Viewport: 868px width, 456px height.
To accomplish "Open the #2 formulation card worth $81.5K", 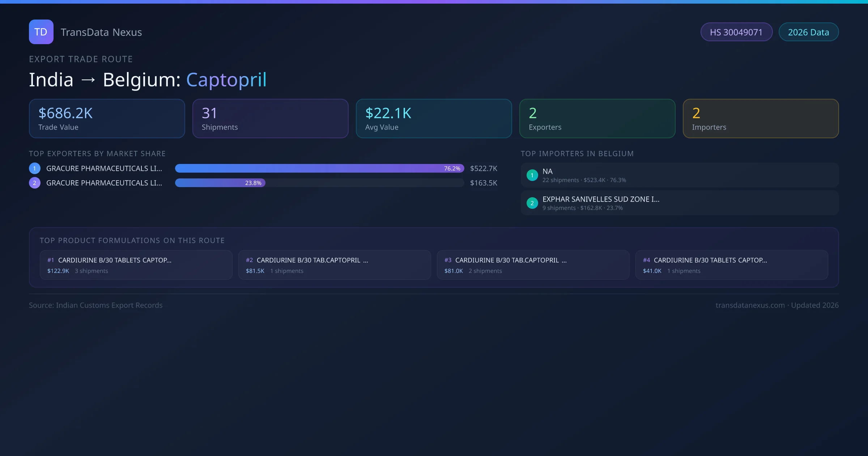I will [x=334, y=265].
